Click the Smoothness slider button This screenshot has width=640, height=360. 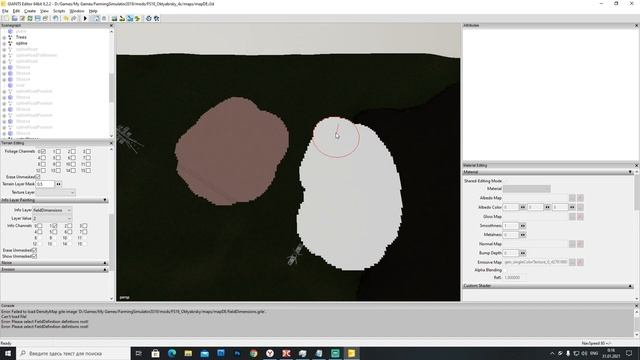(x=522, y=226)
